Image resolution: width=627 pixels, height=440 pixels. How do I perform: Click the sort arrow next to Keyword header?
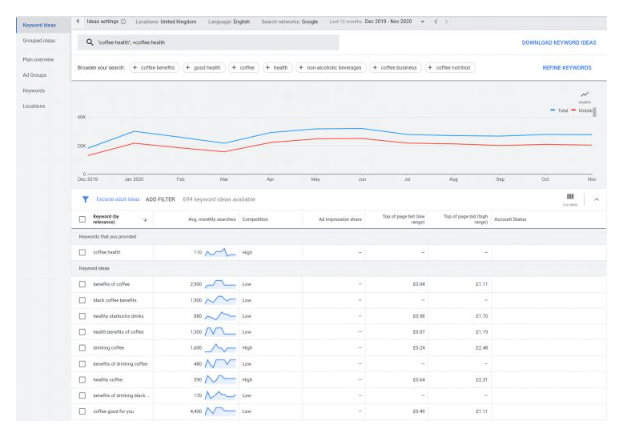click(146, 219)
